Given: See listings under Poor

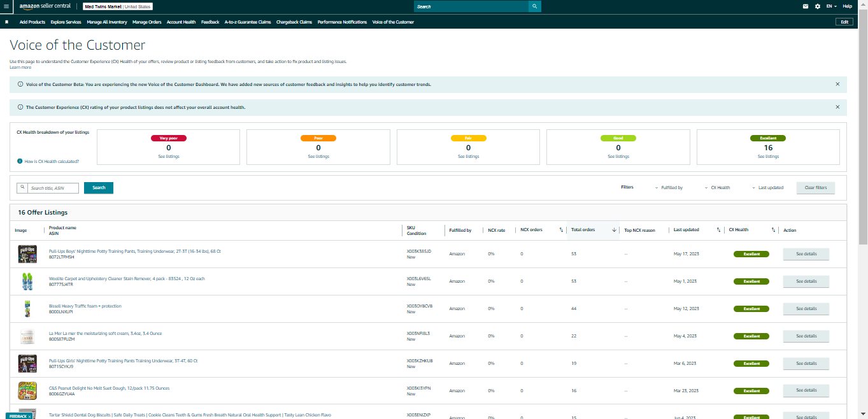Looking at the screenshot, I should [x=318, y=156].
